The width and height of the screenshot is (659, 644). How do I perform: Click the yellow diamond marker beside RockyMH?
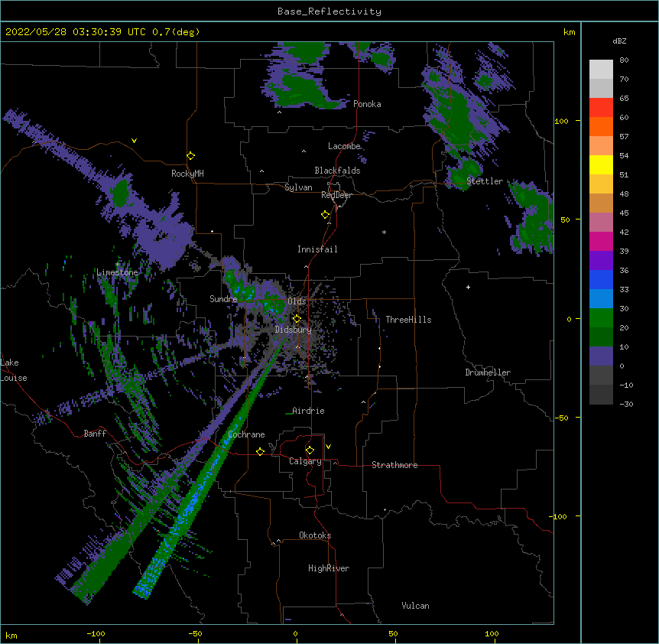point(191,156)
